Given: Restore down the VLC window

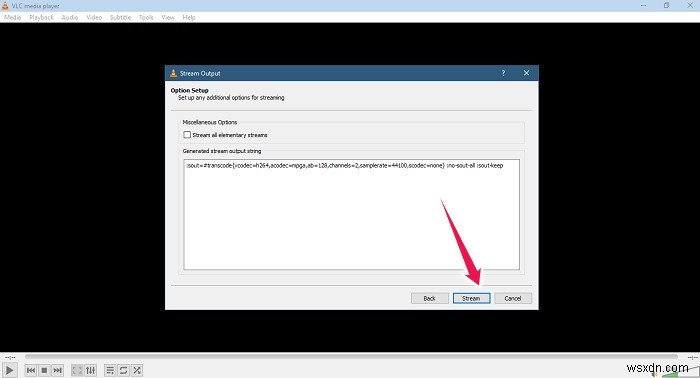Looking at the screenshot, I should [x=666, y=5].
